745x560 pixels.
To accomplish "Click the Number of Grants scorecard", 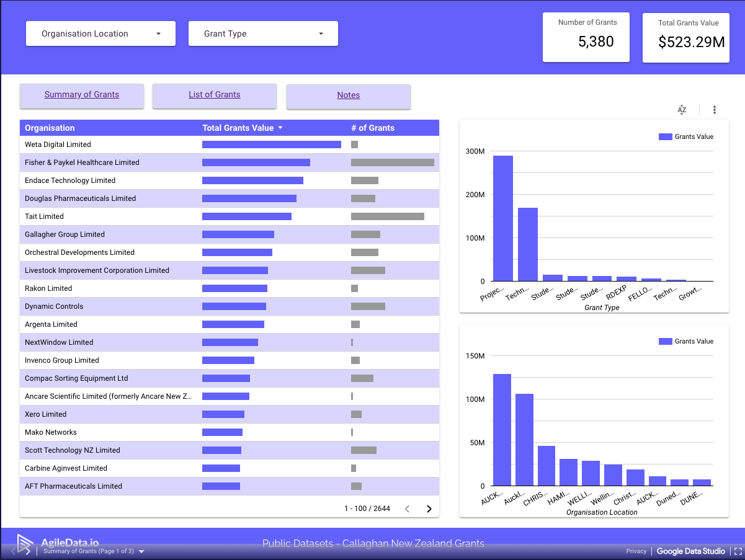I will tap(586, 37).
